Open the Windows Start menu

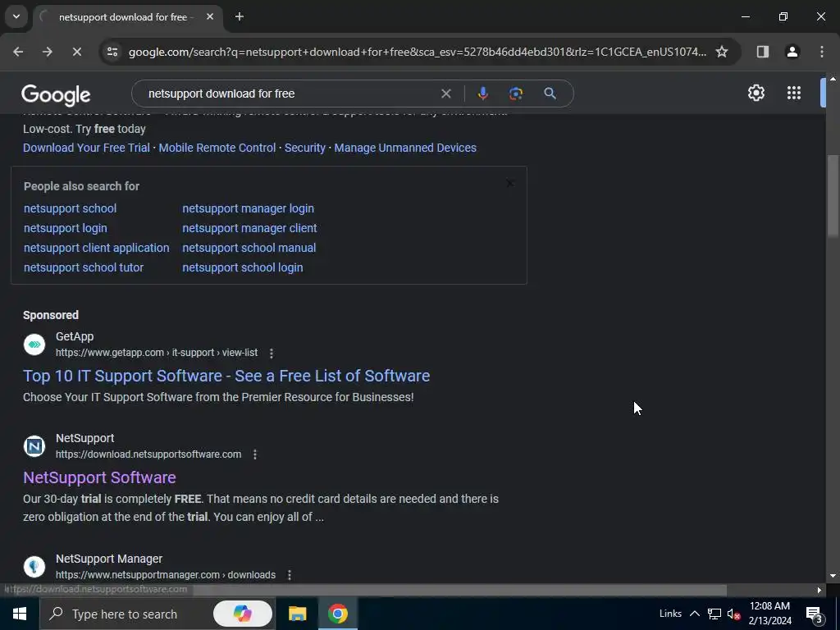[x=20, y=614]
